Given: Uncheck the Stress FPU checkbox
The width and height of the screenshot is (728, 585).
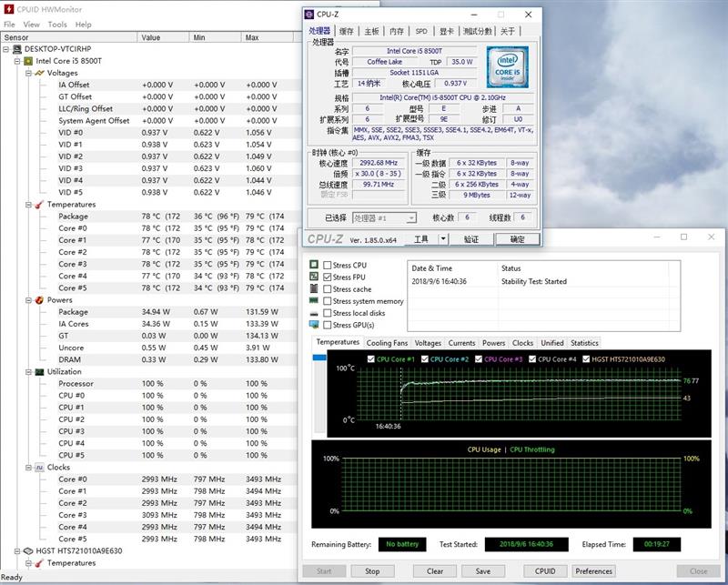Looking at the screenshot, I should [x=328, y=277].
